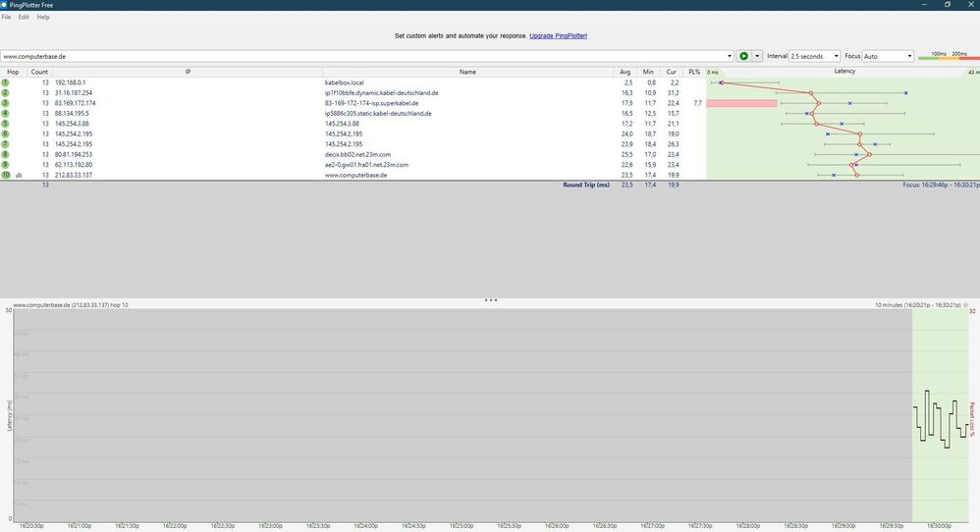The image size is (980, 532).
Task: Click the hop 10 green circle icon
Action: (6, 175)
